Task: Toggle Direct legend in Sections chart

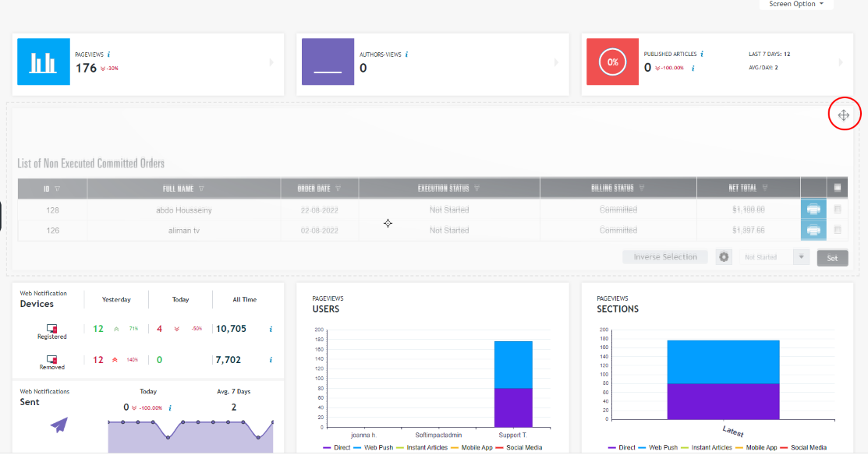Action: pyautogui.click(x=621, y=447)
